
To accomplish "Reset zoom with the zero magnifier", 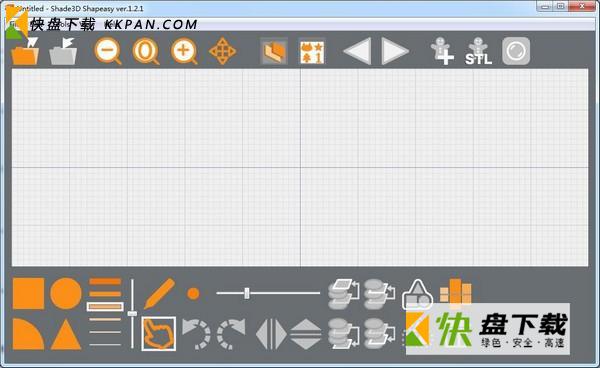I will coord(146,51).
